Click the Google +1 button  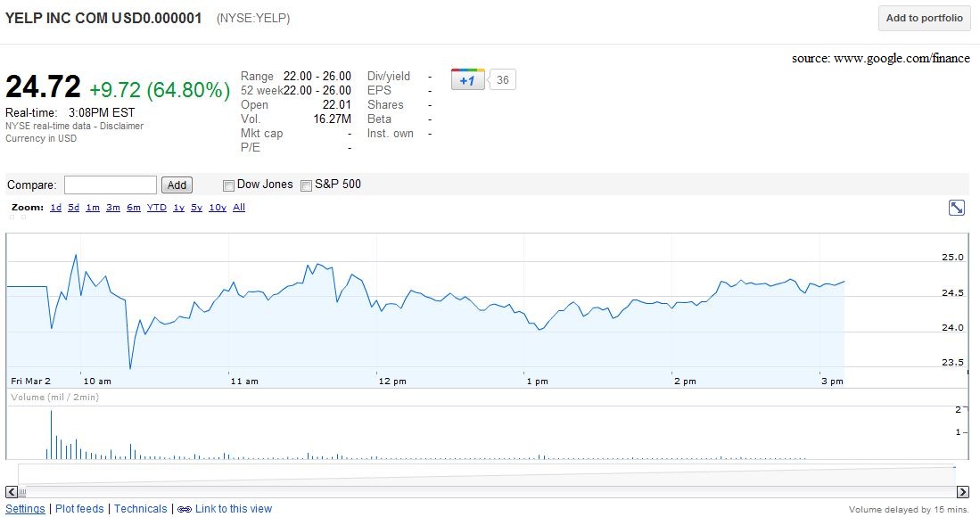pos(467,79)
